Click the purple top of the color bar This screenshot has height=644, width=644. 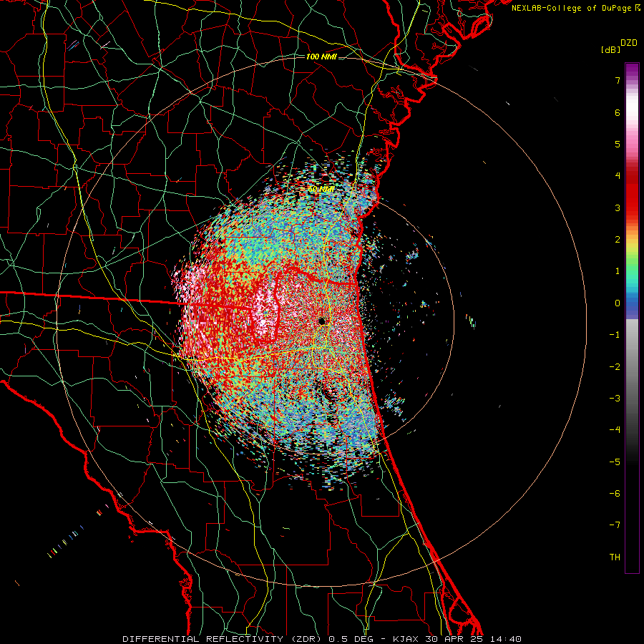tap(632, 71)
